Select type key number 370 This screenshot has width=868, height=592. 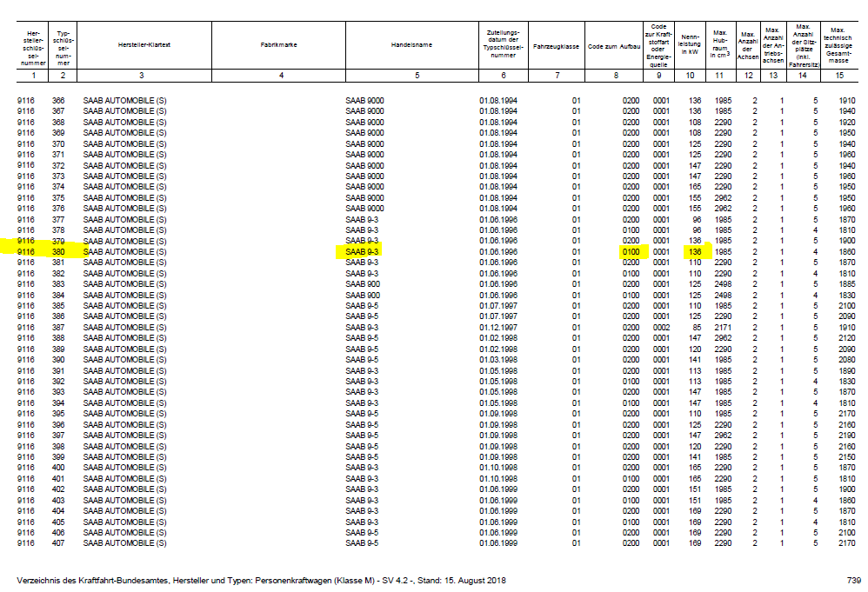(x=58, y=143)
